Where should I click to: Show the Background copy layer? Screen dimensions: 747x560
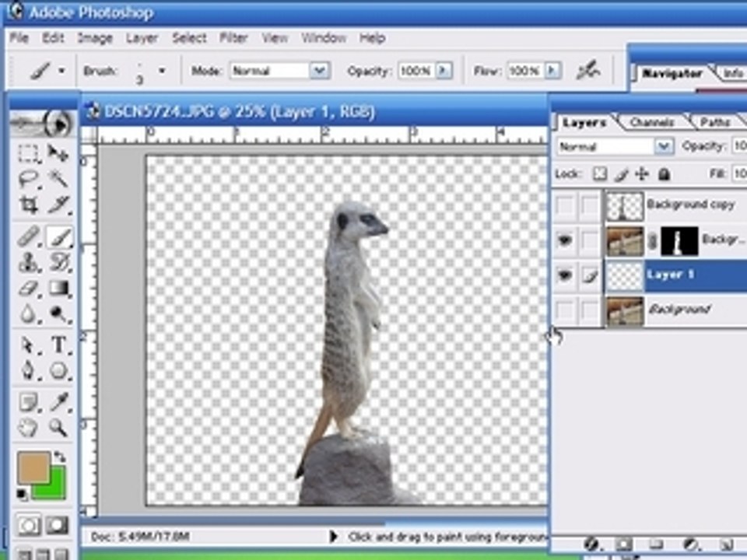565,206
